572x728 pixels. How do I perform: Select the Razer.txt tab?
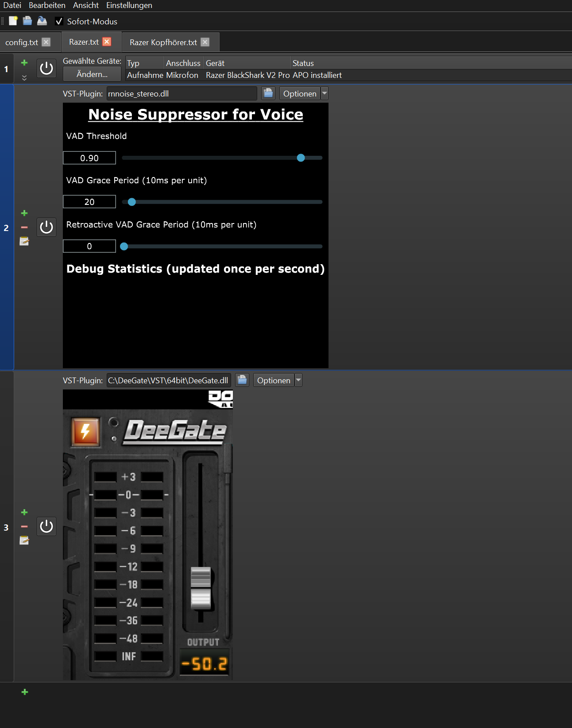84,42
